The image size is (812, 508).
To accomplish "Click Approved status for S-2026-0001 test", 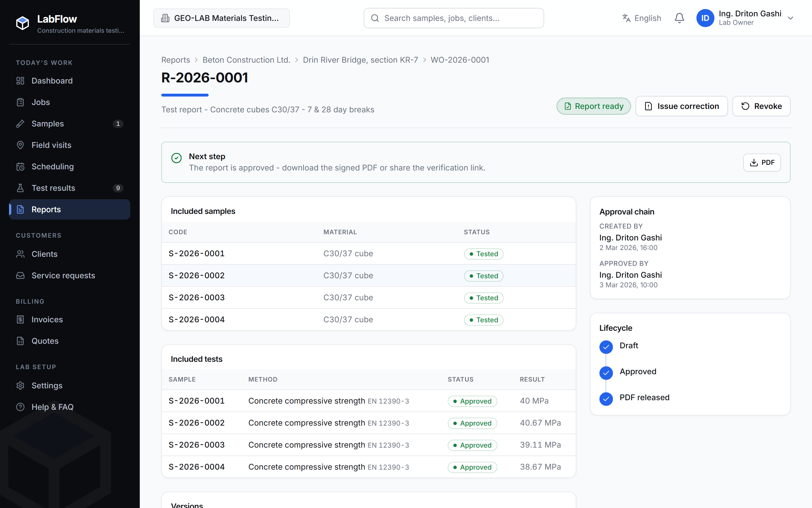I will [x=472, y=401].
